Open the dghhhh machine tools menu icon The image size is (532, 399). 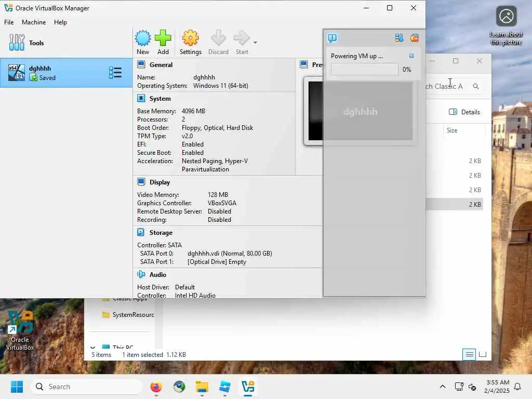click(115, 73)
